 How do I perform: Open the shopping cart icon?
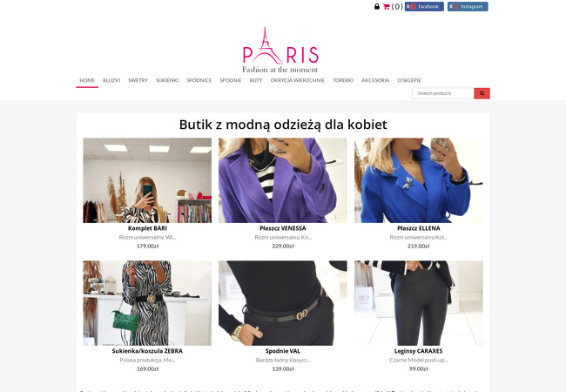[x=387, y=6]
